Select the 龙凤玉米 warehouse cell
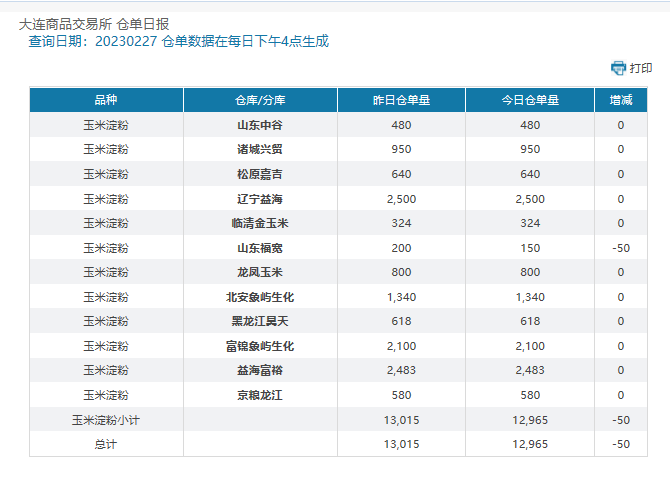 point(260,272)
